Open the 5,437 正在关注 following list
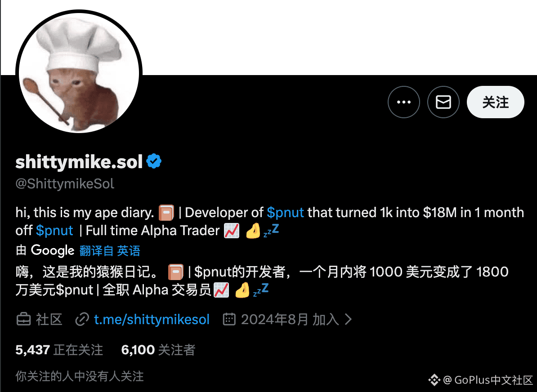537x392 pixels. (59, 350)
